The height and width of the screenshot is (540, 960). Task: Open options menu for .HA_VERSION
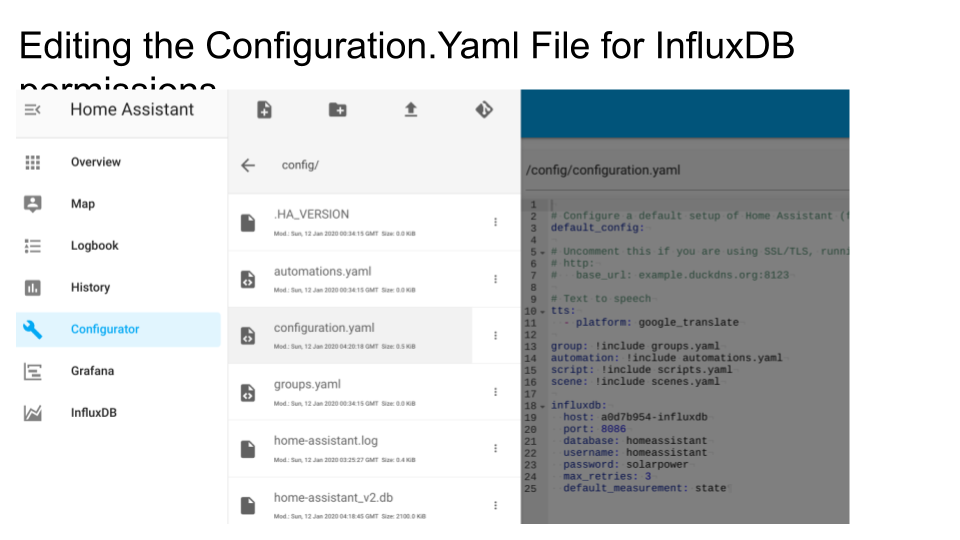(x=495, y=222)
